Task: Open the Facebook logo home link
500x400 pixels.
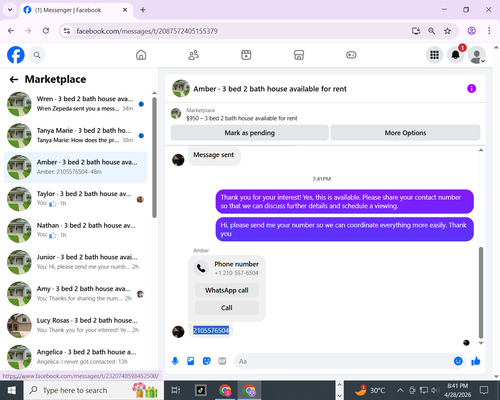Action: pyautogui.click(x=16, y=55)
